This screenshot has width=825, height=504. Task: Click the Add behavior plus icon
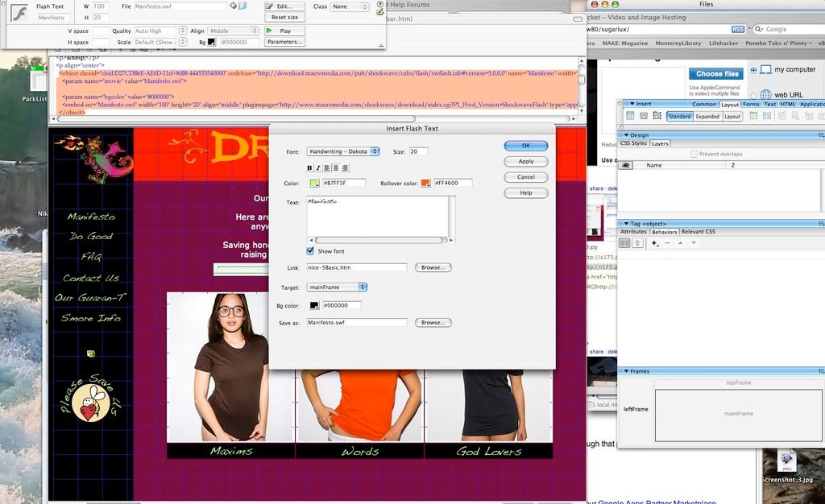point(654,243)
